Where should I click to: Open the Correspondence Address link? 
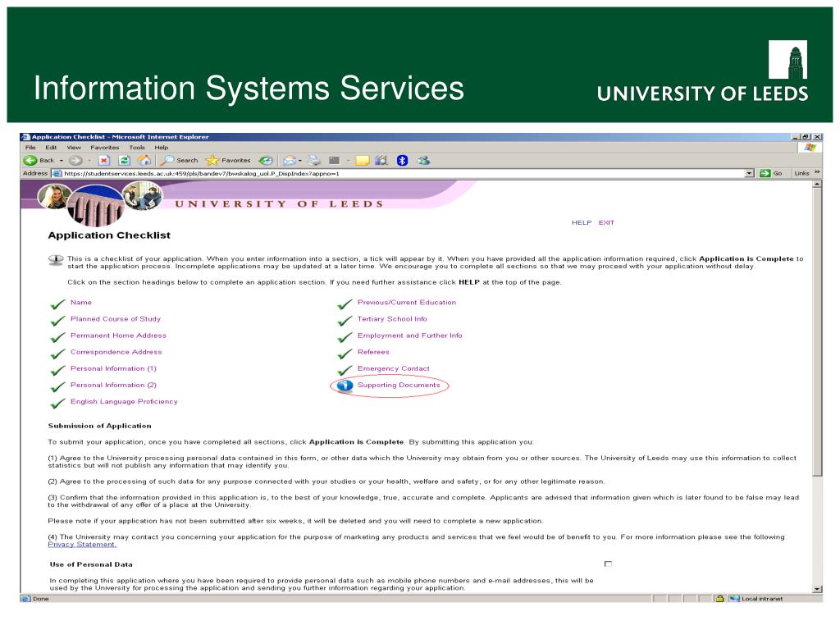(x=116, y=352)
